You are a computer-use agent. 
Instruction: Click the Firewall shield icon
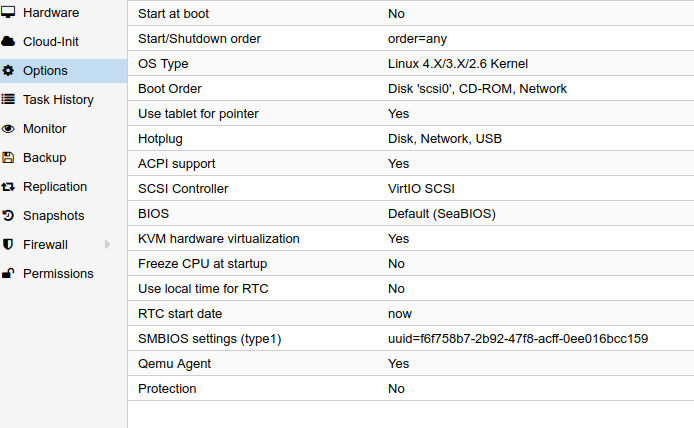pos(8,244)
